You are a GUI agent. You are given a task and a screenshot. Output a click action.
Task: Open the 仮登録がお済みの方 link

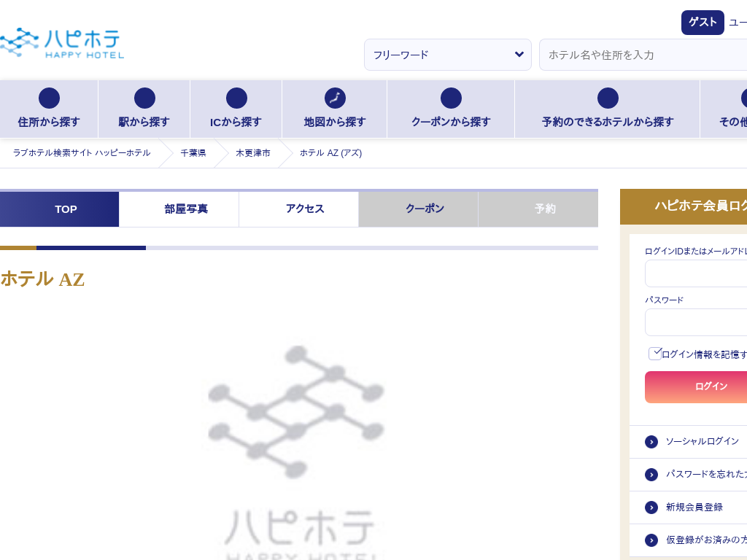pos(706,540)
